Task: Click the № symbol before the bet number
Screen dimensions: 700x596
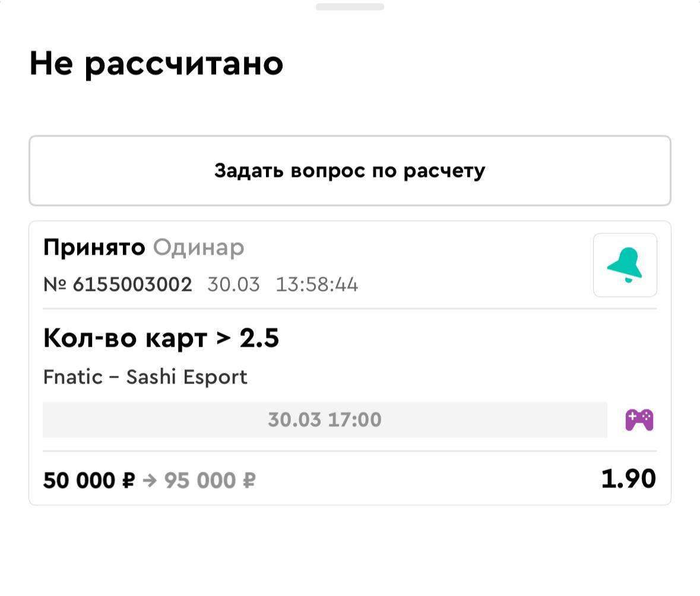Action: (x=55, y=285)
